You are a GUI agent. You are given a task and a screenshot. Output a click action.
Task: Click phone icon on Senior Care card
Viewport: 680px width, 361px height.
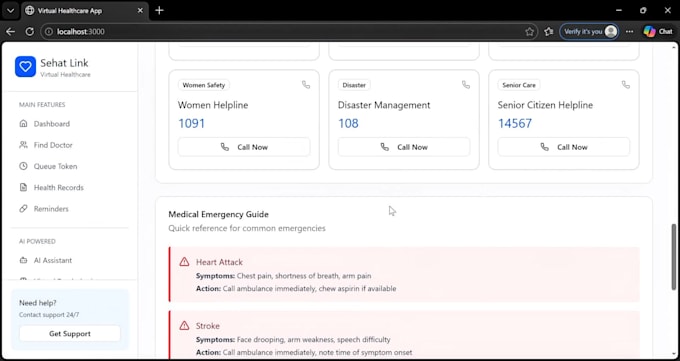625,85
